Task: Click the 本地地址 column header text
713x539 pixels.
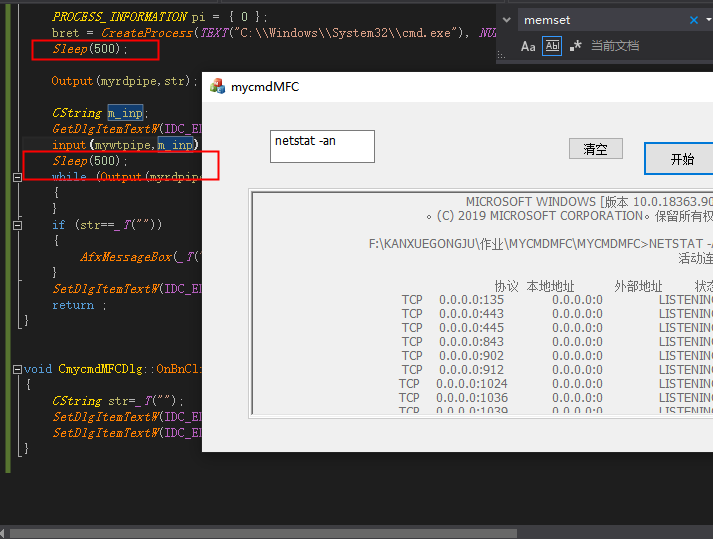Action: click(550, 286)
